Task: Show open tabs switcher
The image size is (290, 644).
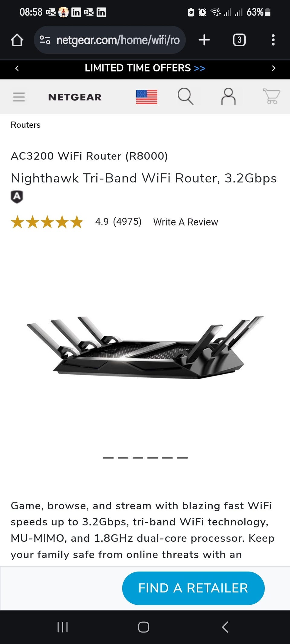Action: [x=239, y=40]
